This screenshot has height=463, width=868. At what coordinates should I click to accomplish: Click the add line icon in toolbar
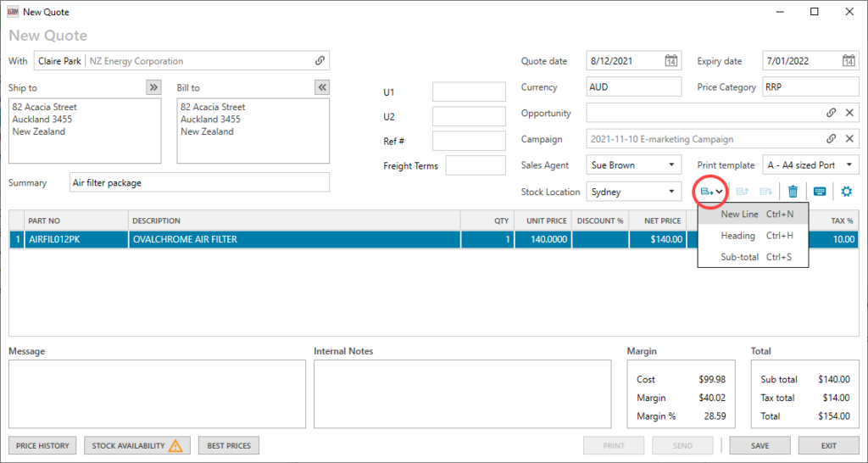tap(706, 192)
